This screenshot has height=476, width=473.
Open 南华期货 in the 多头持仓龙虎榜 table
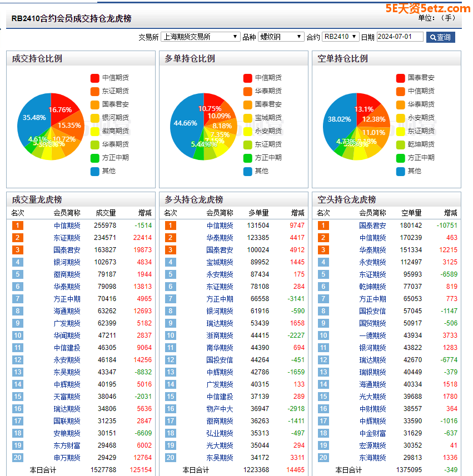[x=220, y=348]
